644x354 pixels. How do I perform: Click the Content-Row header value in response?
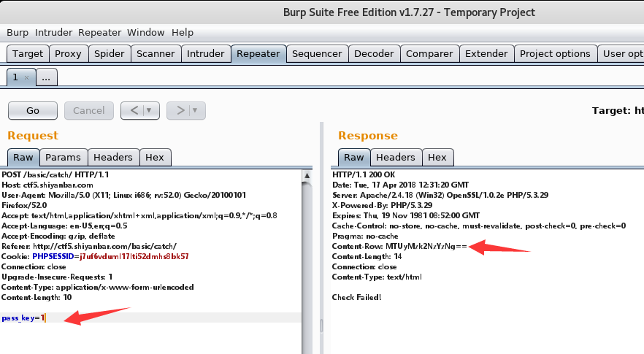tap(426, 247)
